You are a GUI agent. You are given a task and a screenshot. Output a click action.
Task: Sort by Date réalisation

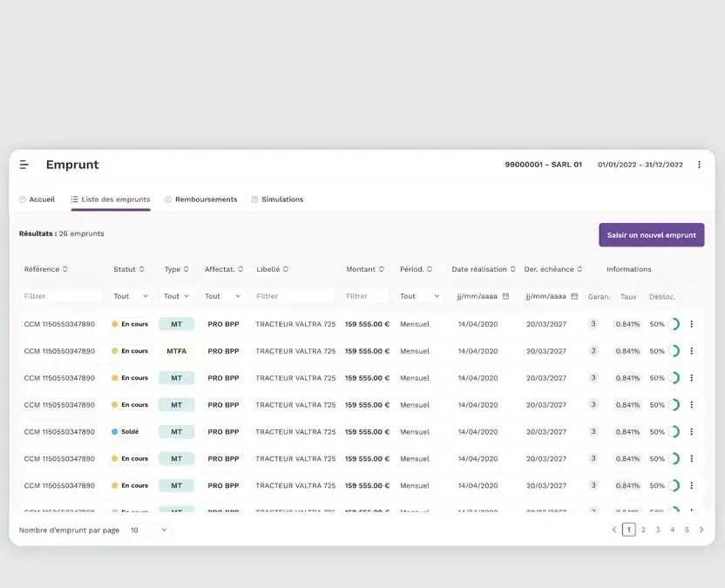pos(512,269)
